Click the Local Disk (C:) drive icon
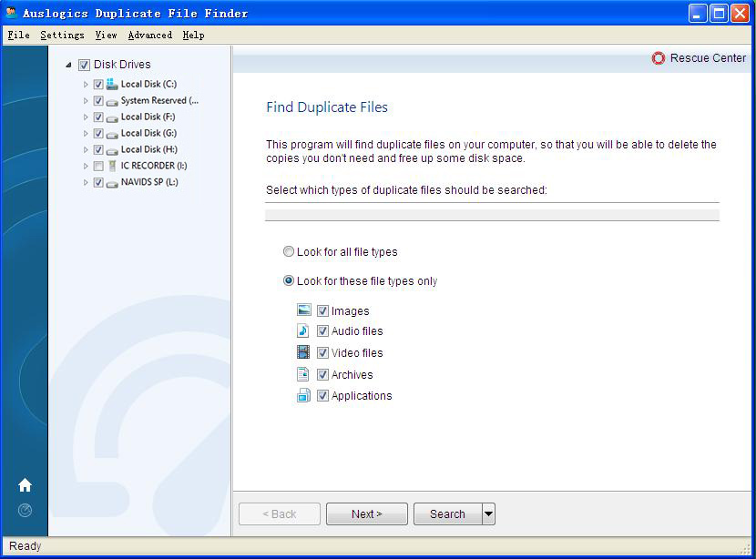Viewport: 756px width, 559px height. (x=112, y=84)
